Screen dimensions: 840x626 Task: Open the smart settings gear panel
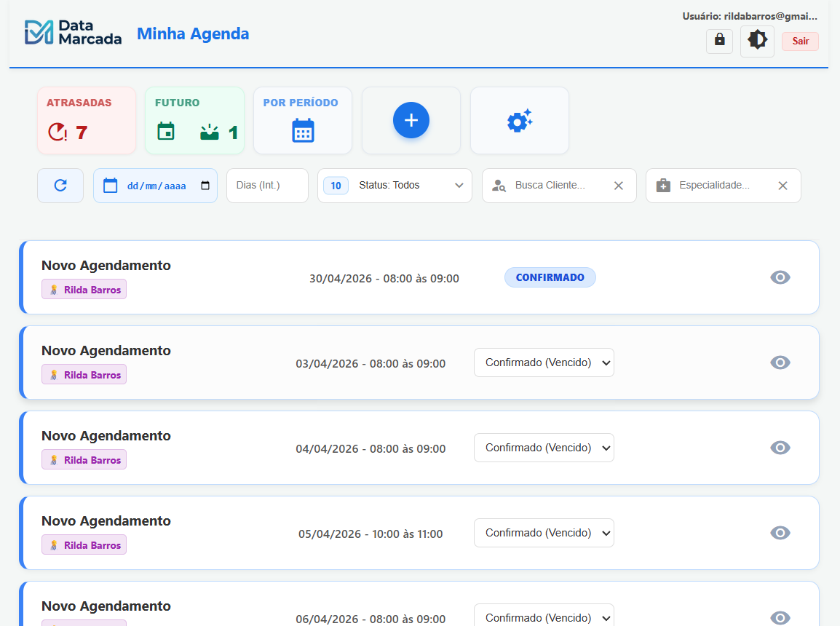pyautogui.click(x=519, y=120)
